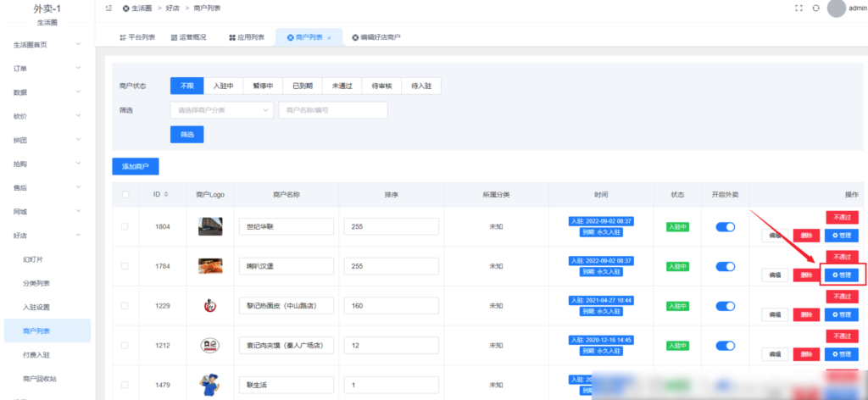Open 管理 gear button for 黎记热面皮
868x400 pixels.
(842, 314)
